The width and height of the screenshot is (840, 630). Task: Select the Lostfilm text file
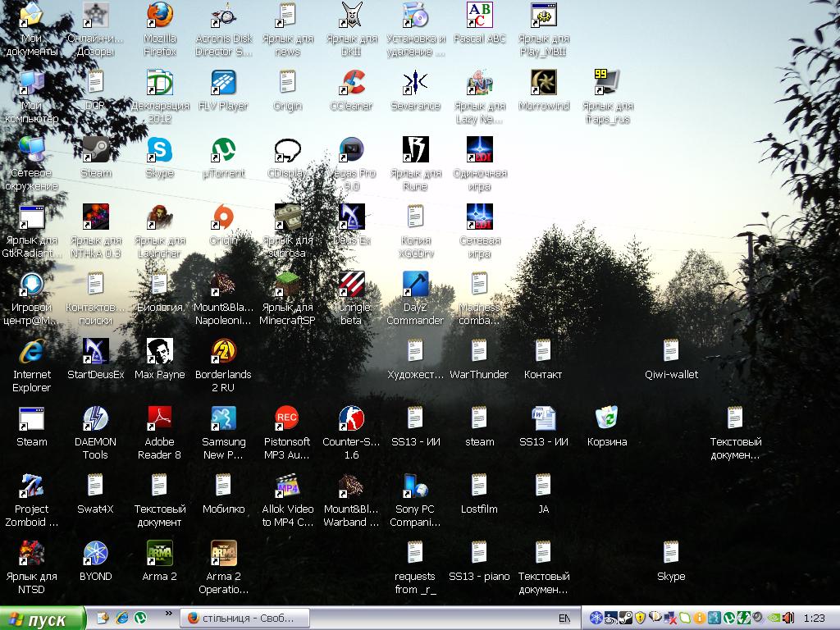point(479,493)
